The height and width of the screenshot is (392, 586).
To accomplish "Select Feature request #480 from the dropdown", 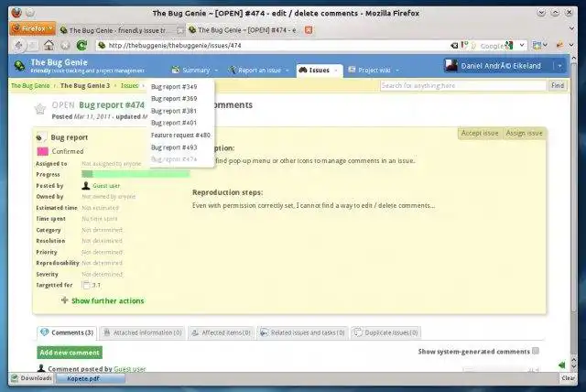I will (180, 136).
